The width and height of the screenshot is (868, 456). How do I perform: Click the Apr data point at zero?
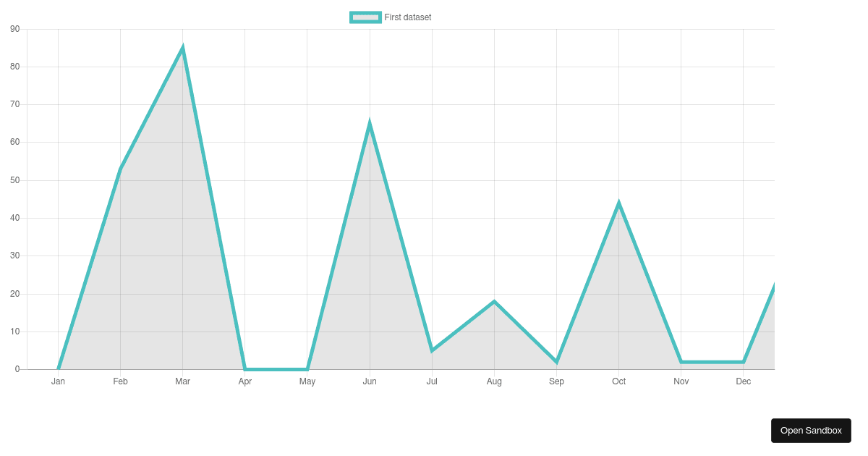point(245,369)
